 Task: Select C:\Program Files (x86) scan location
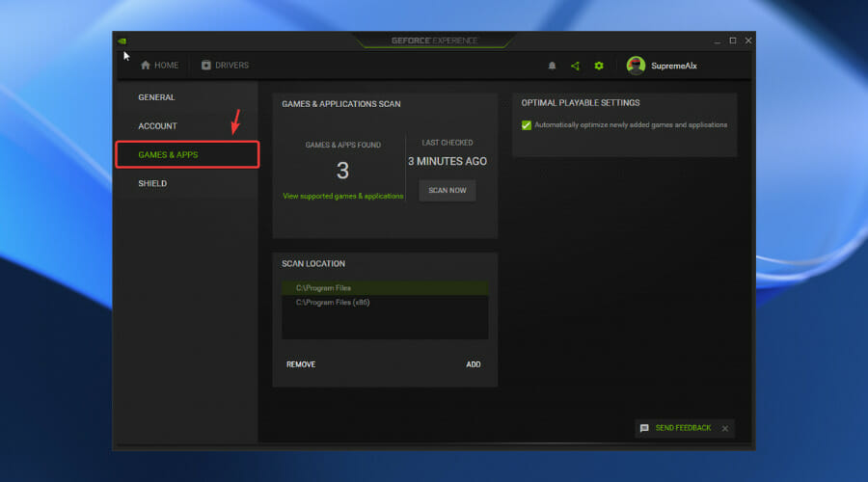[x=385, y=302]
